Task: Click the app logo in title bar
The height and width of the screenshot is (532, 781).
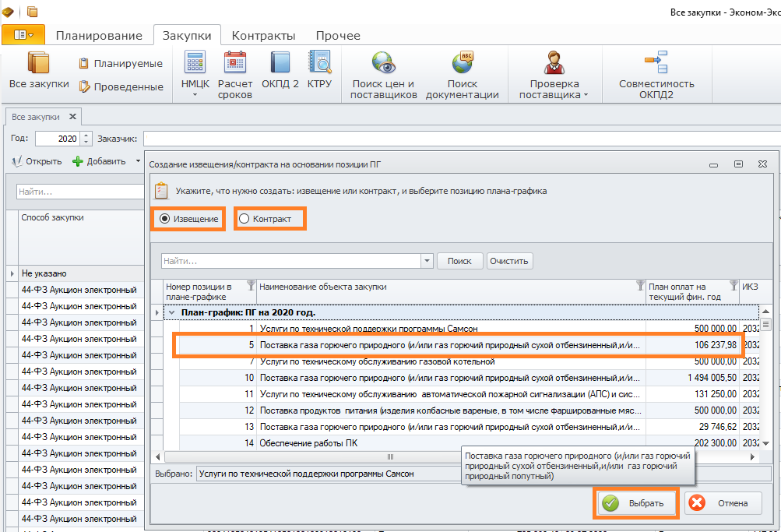Action: (x=8, y=12)
